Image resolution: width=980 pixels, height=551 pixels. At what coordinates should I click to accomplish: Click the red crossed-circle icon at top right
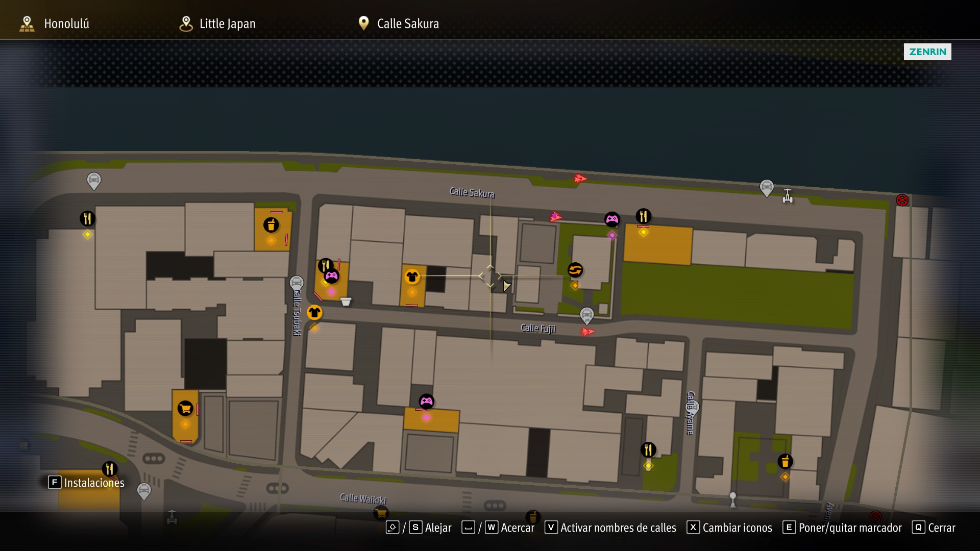coord(902,200)
